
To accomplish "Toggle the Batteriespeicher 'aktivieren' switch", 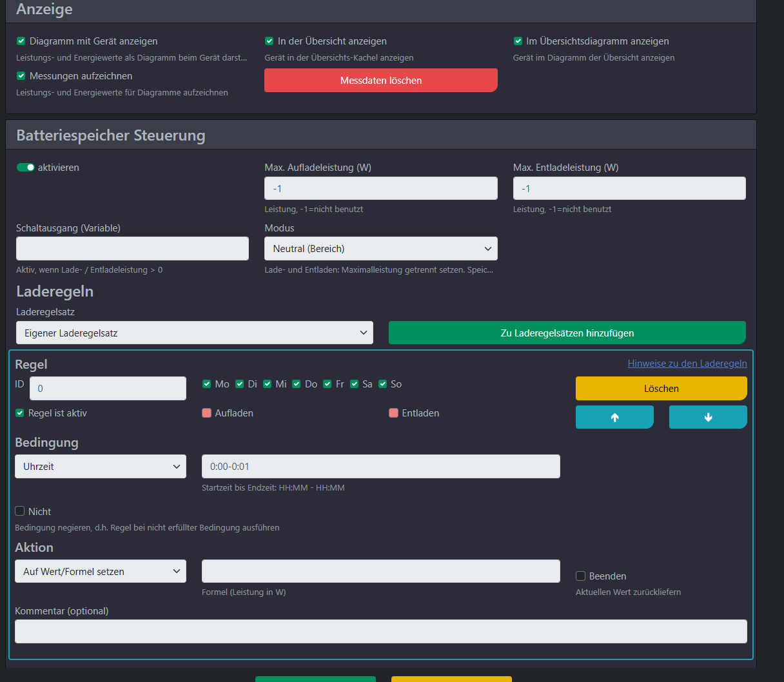I will (26, 168).
